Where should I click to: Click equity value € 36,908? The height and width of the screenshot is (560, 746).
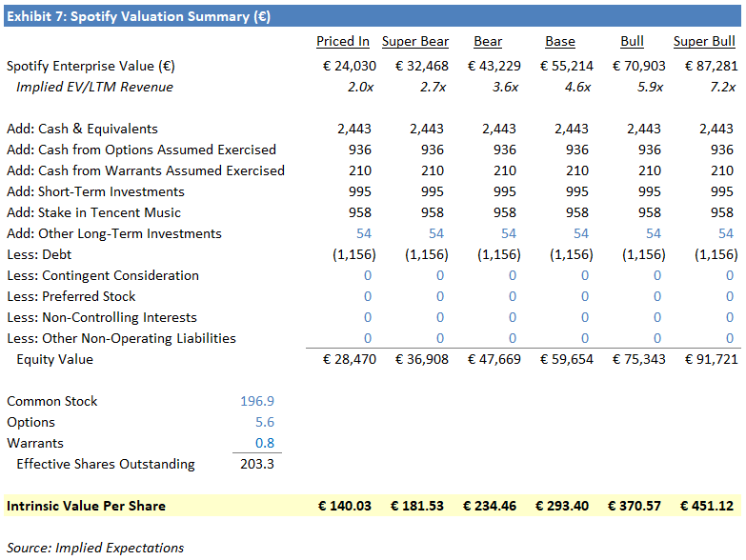421,359
